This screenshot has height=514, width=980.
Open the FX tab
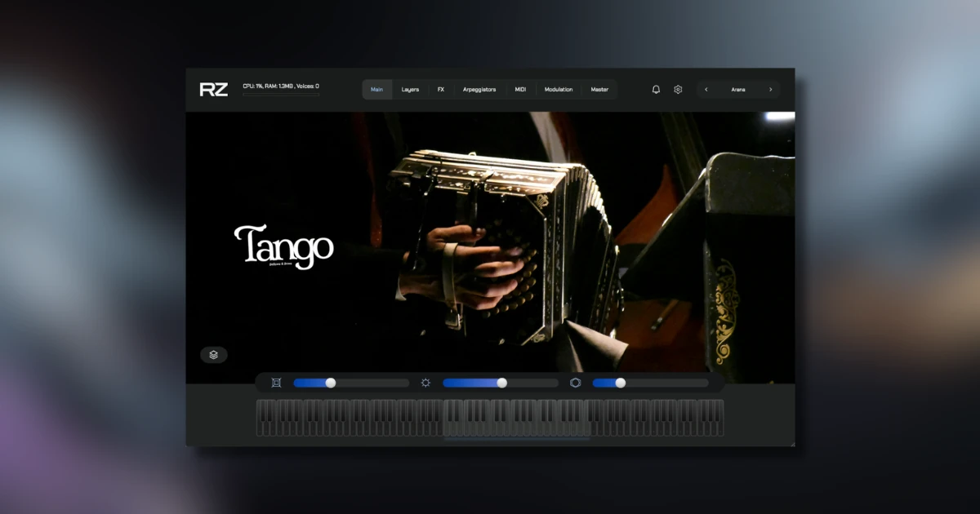pos(440,89)
